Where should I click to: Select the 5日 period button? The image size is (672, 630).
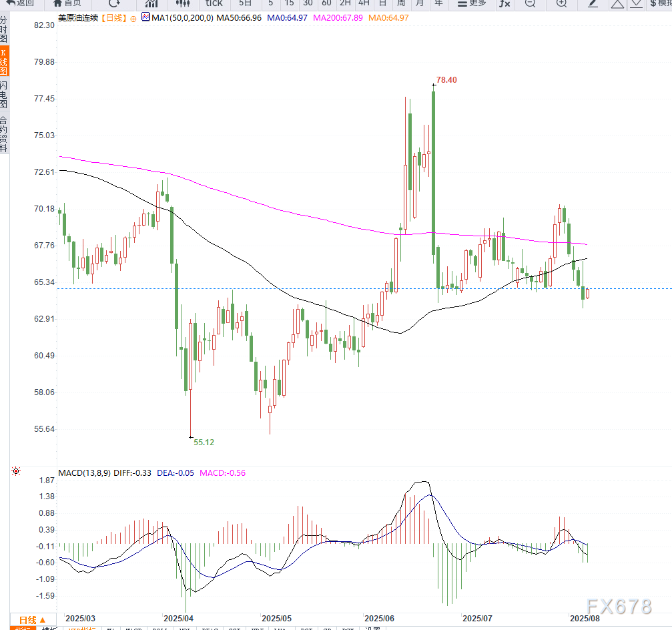coord(246,3)
